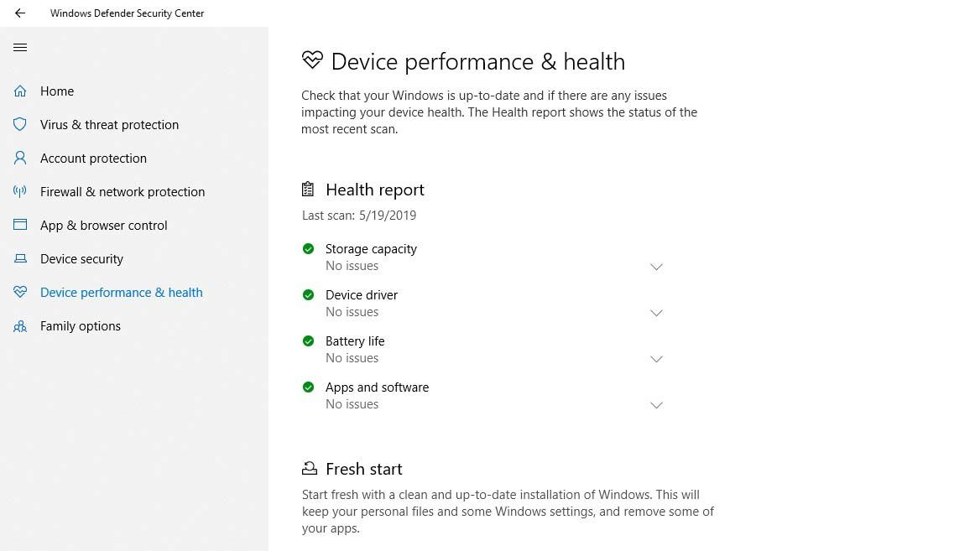
Task: Expand the Apps and software section
Action: tap(657, 405)
